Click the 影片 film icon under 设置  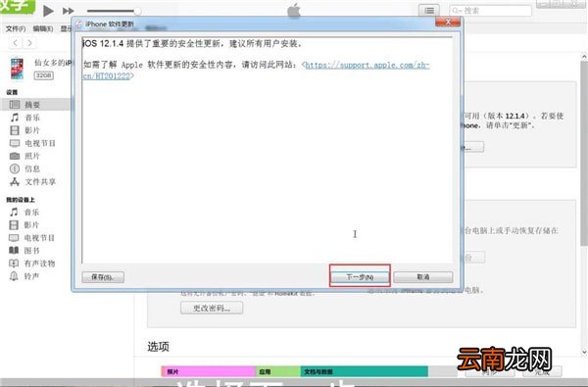[15, 130]
